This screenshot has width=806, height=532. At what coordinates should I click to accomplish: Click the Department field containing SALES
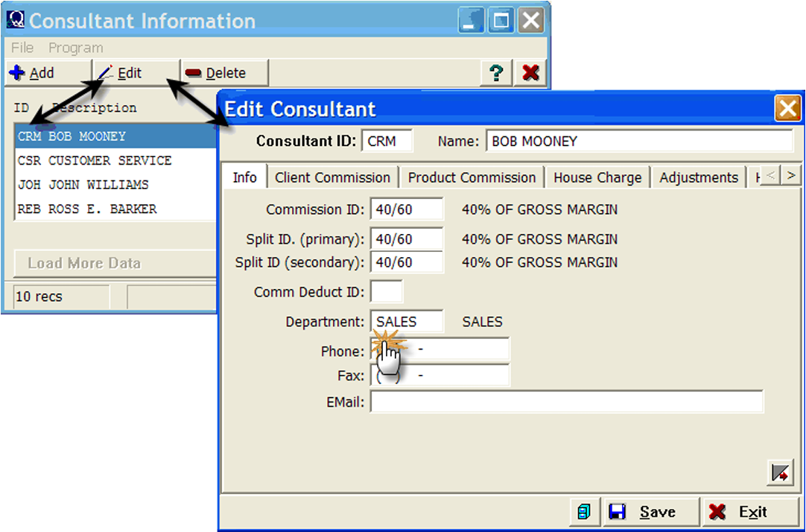click(407, 322)
